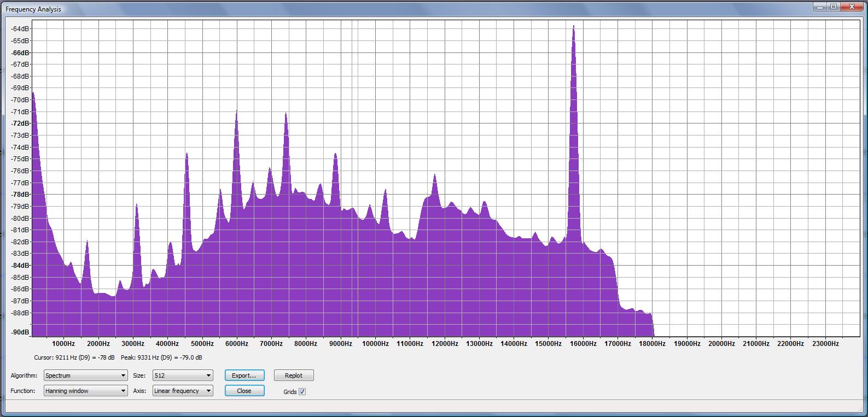Expand the Size dropdown set to 512

(x=183, y=375)
